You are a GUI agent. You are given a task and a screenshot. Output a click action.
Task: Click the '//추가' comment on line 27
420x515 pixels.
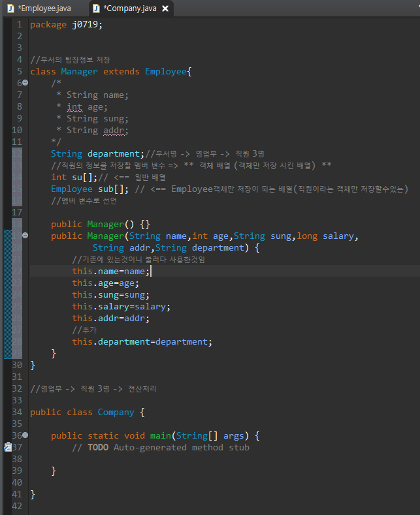[84, 330]
